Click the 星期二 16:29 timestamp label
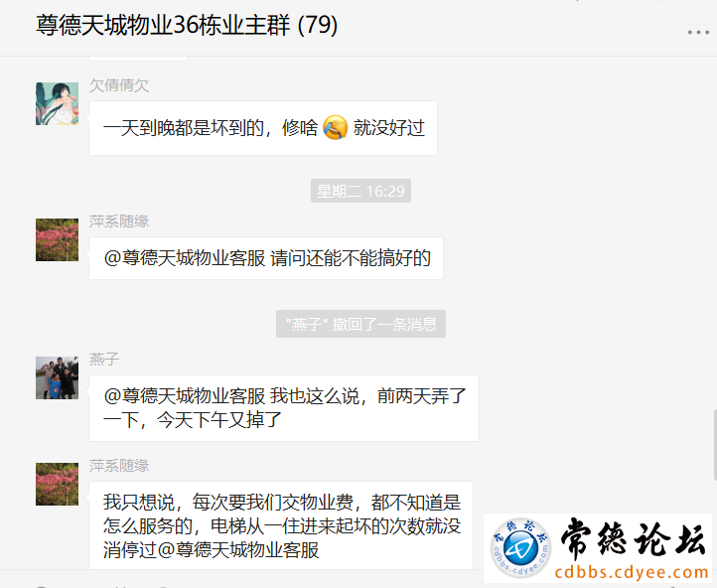Image resolution: width=717 pixels, height=588 pixels. tap(360, 191)
